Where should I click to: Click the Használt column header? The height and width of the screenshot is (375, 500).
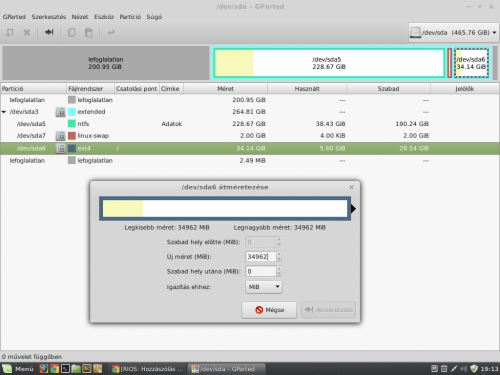tap(307, 89)
